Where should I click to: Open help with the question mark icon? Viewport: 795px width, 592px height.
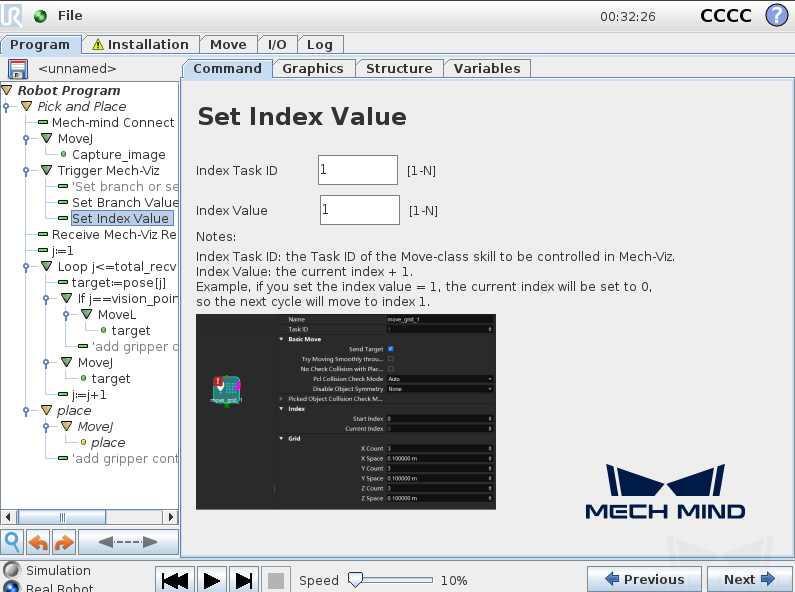pos(776,15)
